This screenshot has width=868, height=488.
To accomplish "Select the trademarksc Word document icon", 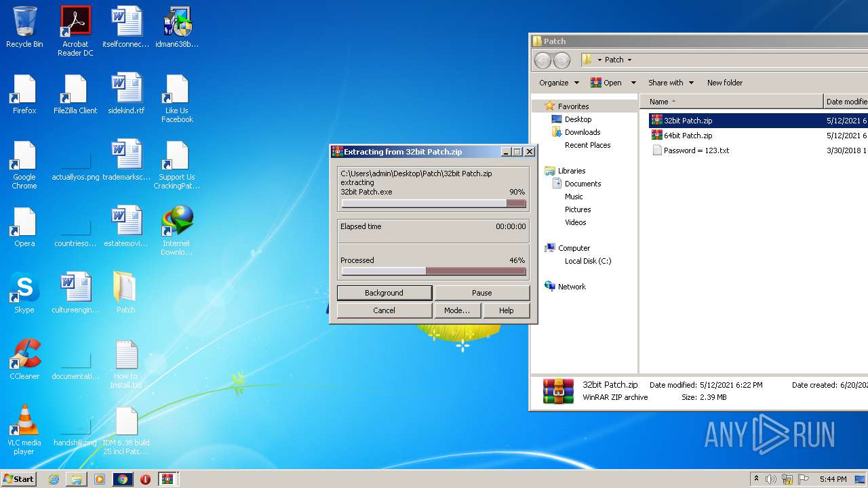I will point(126,160).
